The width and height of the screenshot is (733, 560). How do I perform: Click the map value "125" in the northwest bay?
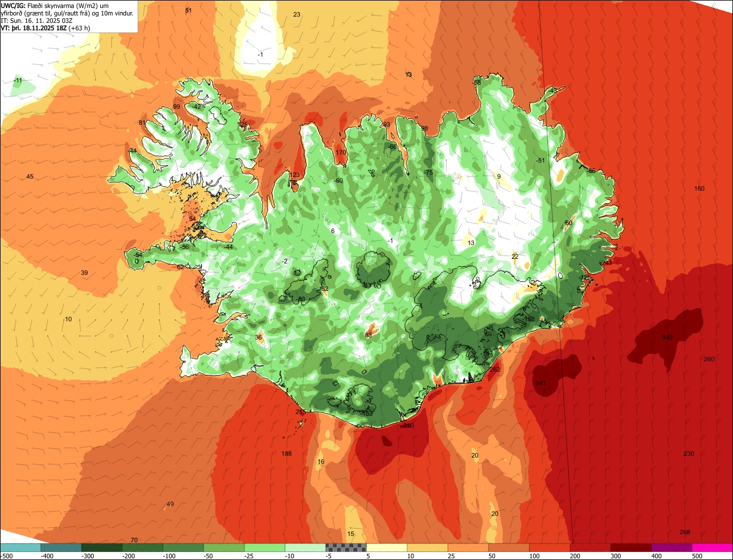click(243, 124)
